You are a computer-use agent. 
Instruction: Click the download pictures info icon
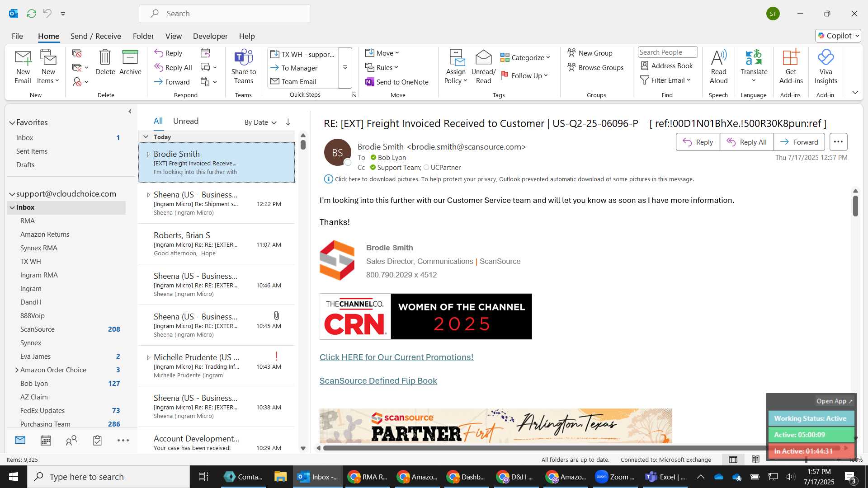coord(329,179)
